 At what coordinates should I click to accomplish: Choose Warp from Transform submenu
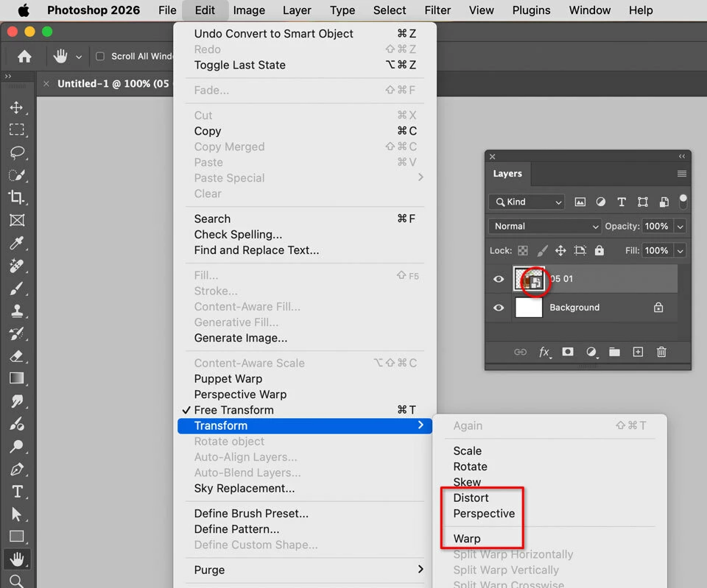pos(467,539)
